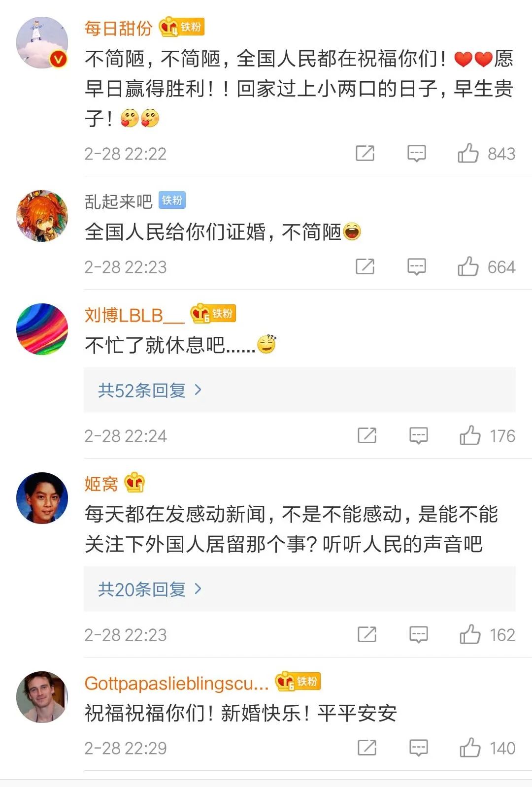Like Gottpapaslieblingscu's comment with 140 likes
Screen dimensions: 532x787
470,748
